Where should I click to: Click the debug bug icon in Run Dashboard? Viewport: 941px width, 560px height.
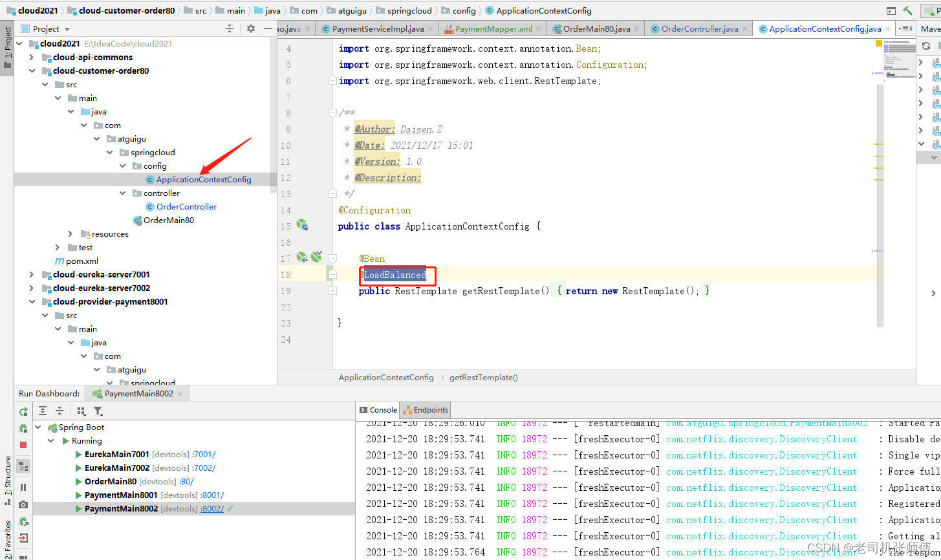click(x=23, y=428)
